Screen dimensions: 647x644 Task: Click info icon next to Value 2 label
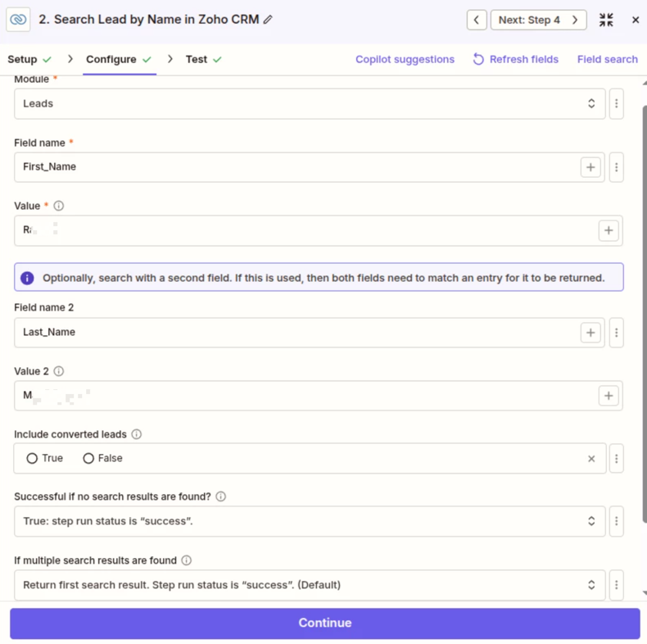(x=59, y=371)
